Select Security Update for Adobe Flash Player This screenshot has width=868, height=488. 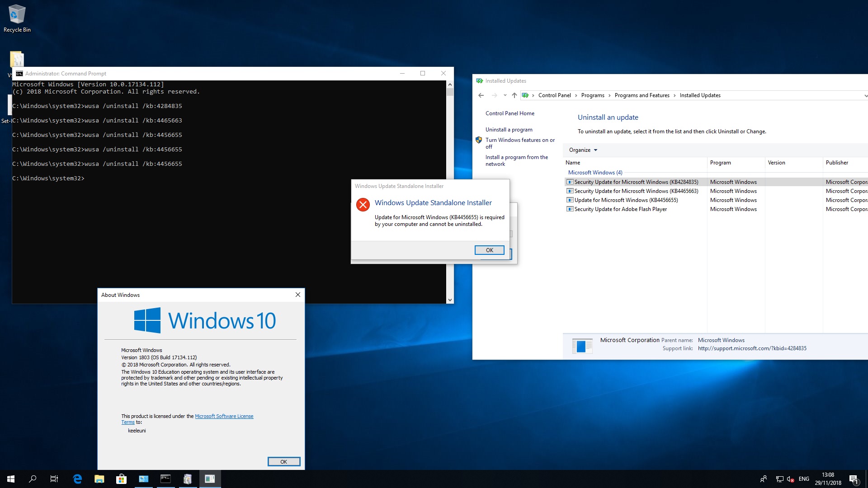[717, 209]
